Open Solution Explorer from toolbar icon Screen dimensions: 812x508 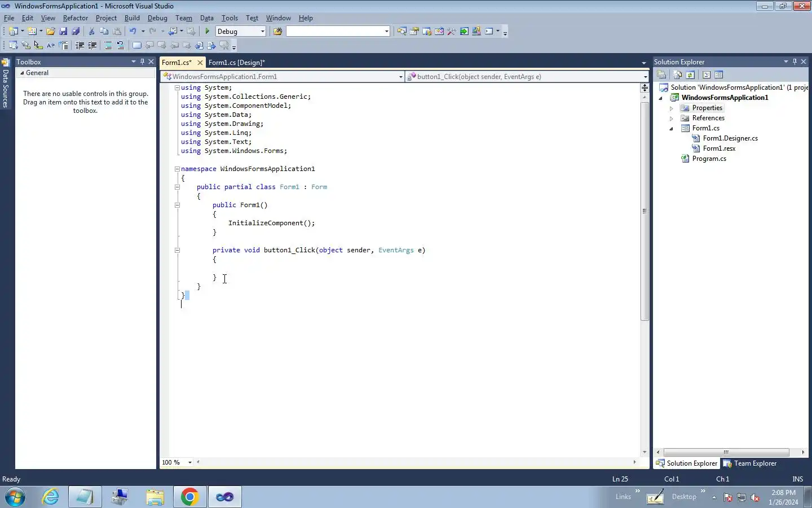click(401, 32)
